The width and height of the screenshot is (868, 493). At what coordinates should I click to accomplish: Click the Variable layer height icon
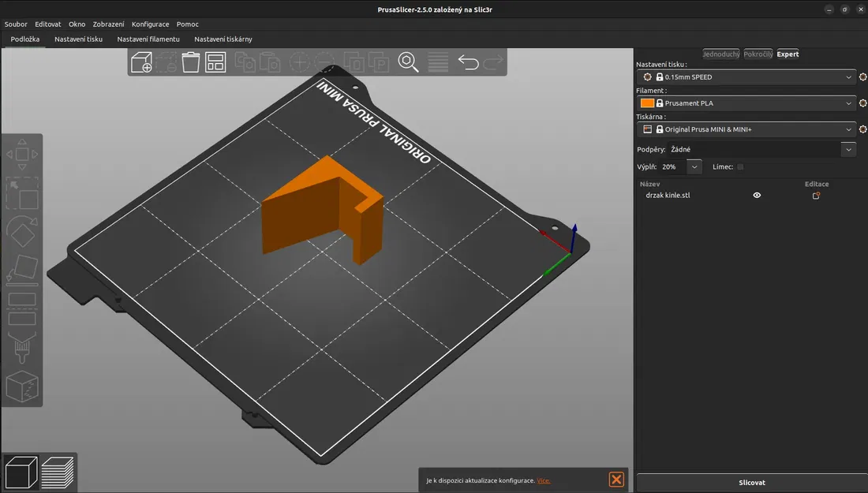pyautogui.click(x=438, y=62)
